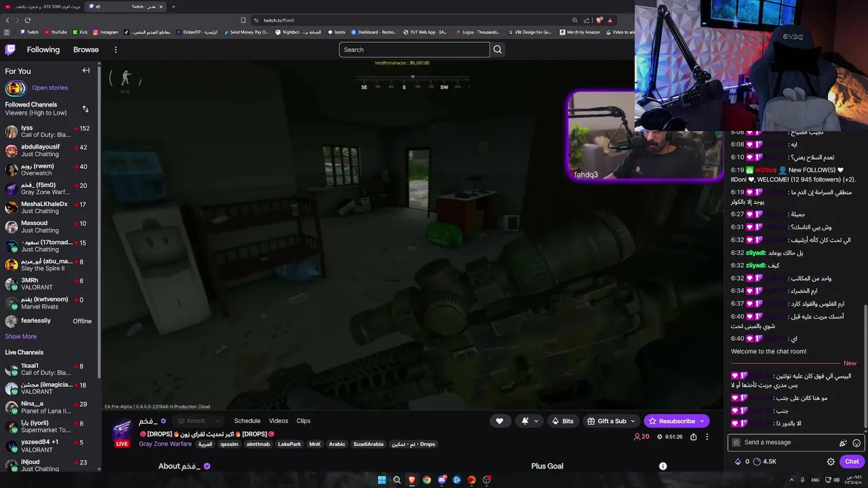Viewport: 868px width, 488px height.
Task: Click the SaudiArabia tag
Action: coord(368,445)
